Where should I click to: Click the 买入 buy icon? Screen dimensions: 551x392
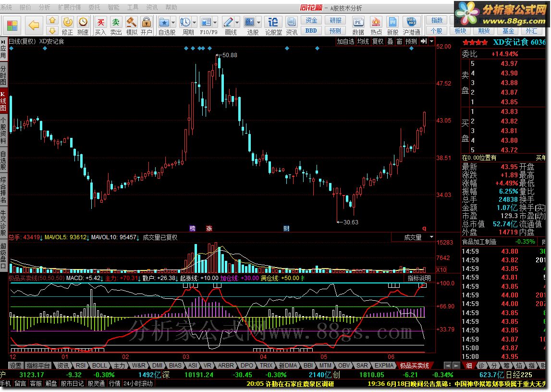[x=100, y=25]
